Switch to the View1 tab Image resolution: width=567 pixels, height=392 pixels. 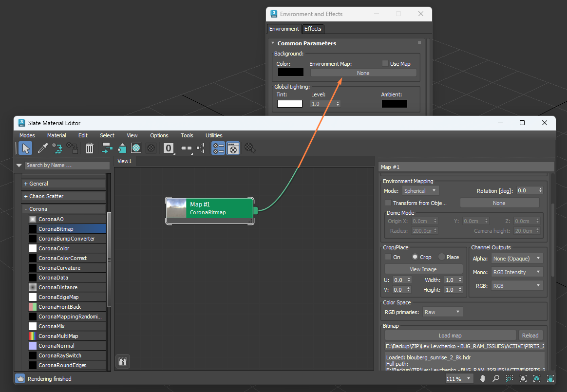(124, 161)
